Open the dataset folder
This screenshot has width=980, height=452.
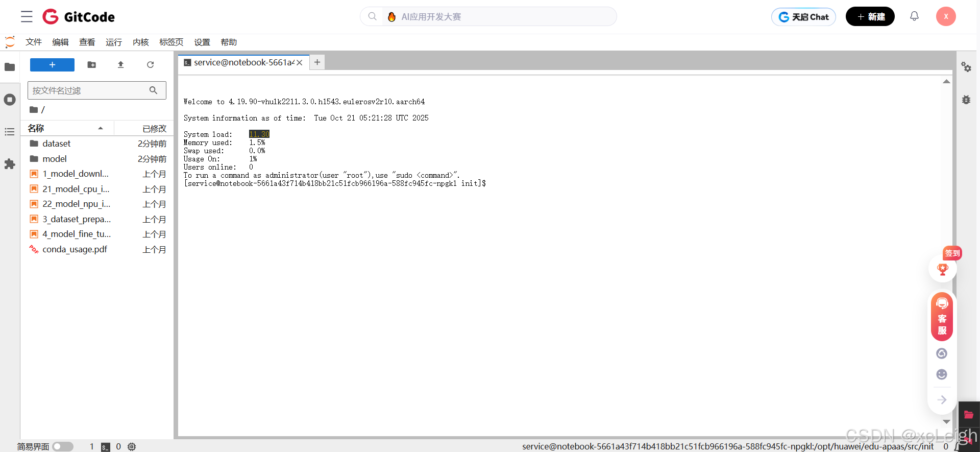coord(98,144)
